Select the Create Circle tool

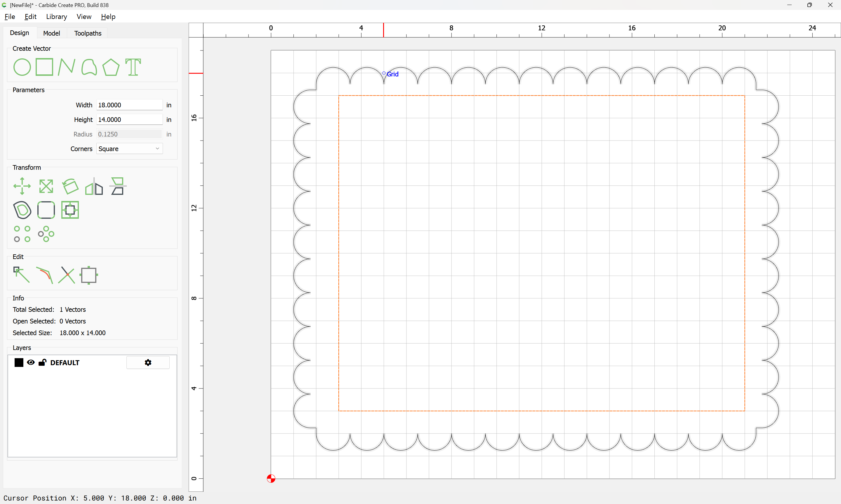coord(22,67)
